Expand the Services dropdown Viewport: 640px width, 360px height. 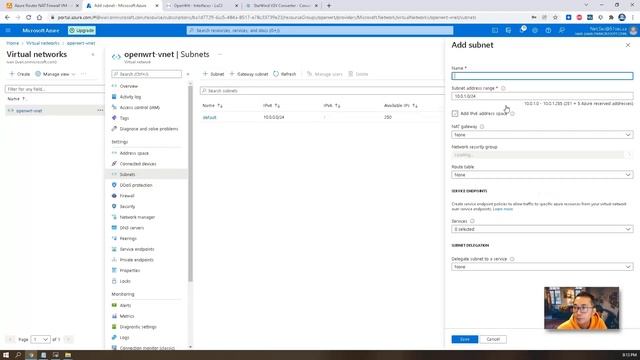(542, 229)
